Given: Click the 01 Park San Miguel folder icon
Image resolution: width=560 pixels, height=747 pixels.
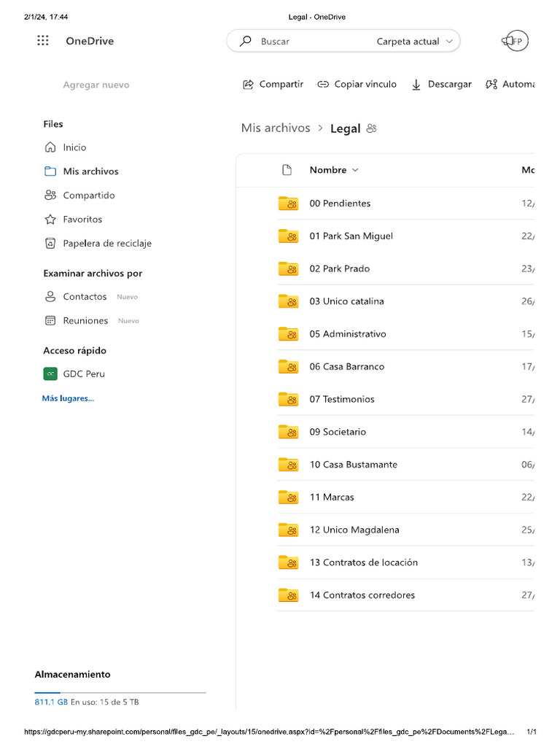Looking at the screenshot, I should 288,236.
